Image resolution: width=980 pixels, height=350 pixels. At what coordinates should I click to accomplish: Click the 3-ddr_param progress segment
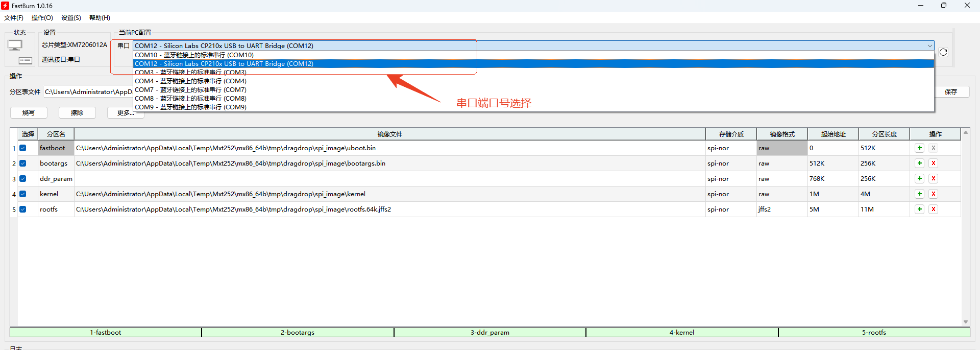490,333
